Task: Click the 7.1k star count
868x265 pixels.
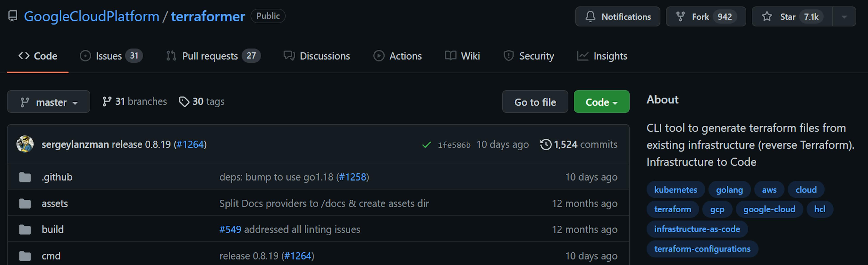Action: 811,17
